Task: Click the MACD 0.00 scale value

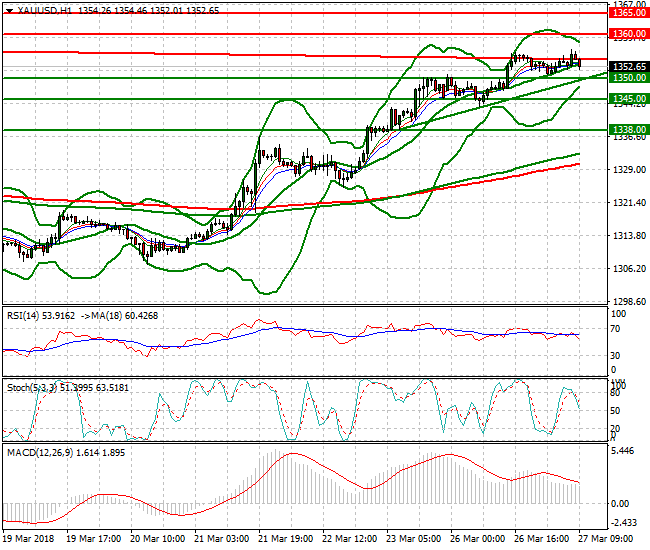Action: click(620, 504)
